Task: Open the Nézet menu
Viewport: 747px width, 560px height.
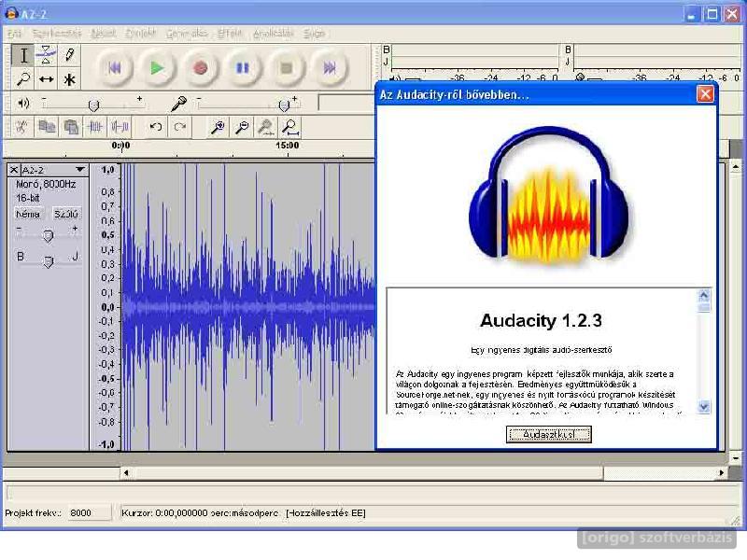Action: point(104,34)
